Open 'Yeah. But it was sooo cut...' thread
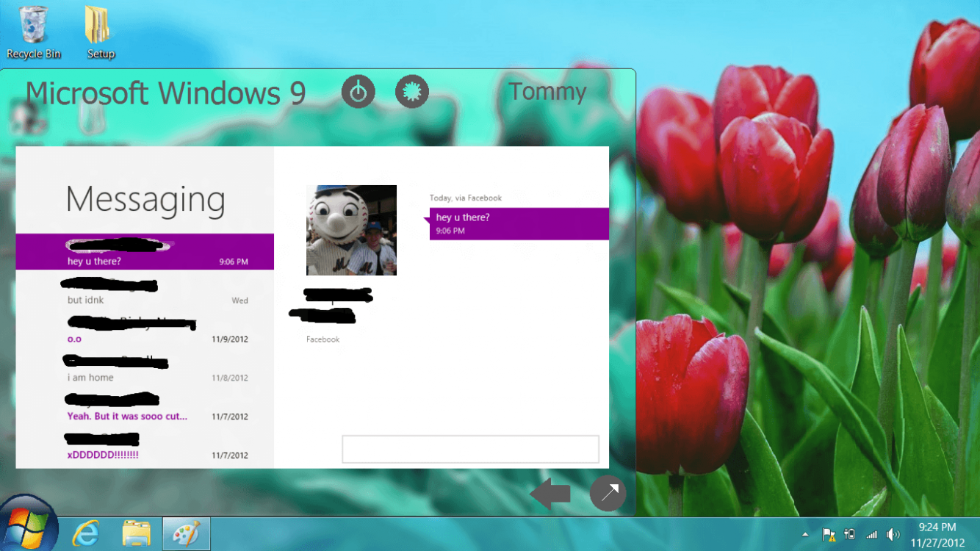980x551 pixels. (x=145, y=407)
